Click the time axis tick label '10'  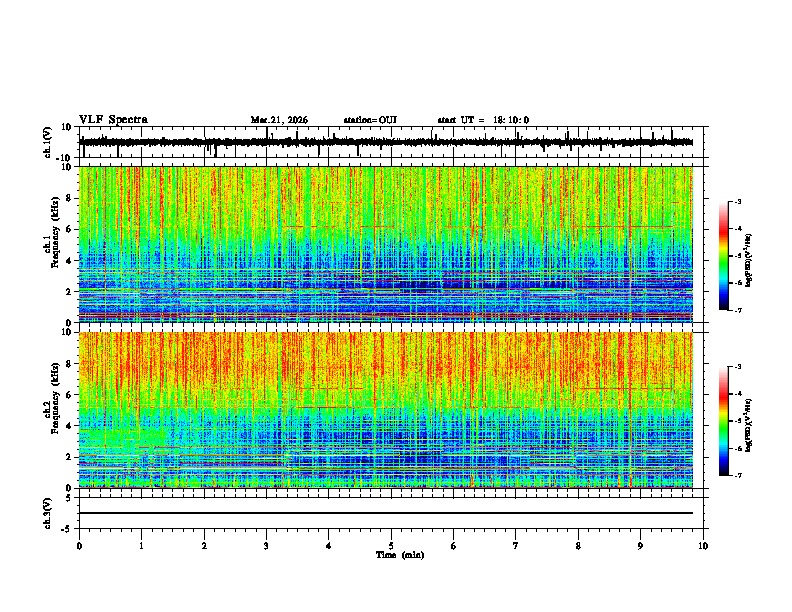(703, 546)
